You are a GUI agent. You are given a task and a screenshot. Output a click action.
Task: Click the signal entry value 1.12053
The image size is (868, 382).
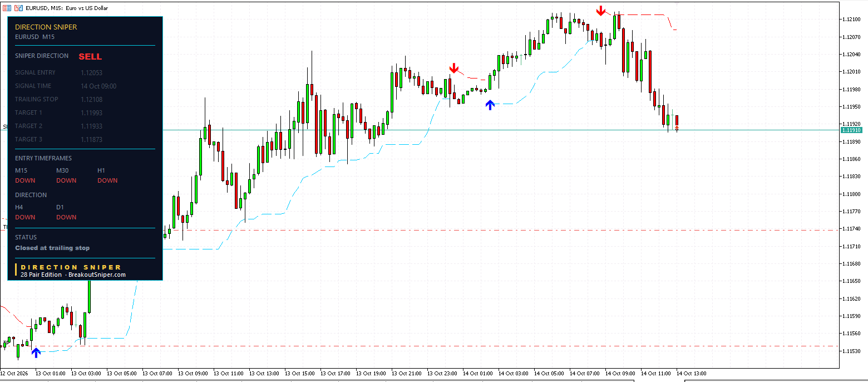tap(91, 73)
